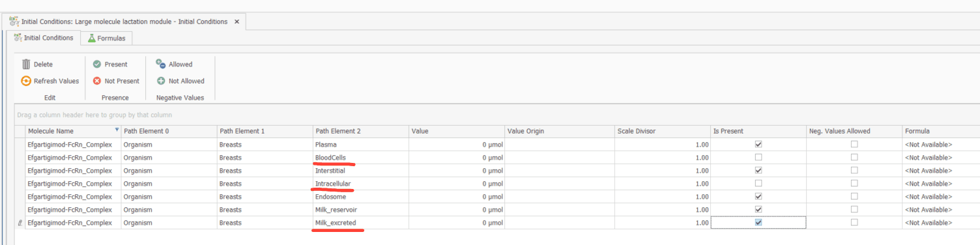Activate the Large molecule lactation module document tab

(124, 22)
